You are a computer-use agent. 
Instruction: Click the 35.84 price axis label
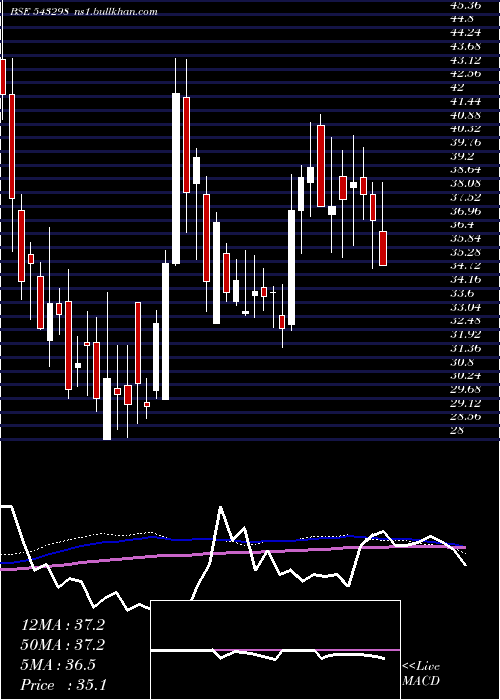click(465, 238)
